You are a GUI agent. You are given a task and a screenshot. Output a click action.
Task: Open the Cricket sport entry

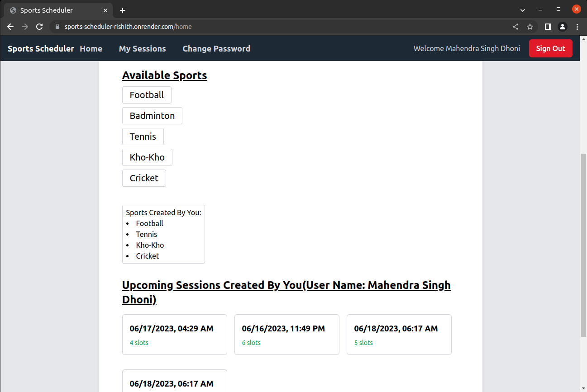tap(144, 178)
